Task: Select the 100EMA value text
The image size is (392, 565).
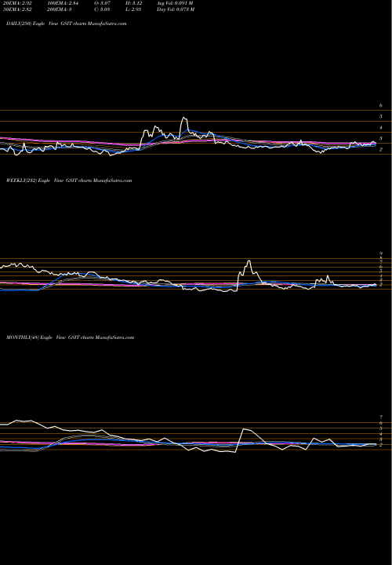Action: coord(63,3)
